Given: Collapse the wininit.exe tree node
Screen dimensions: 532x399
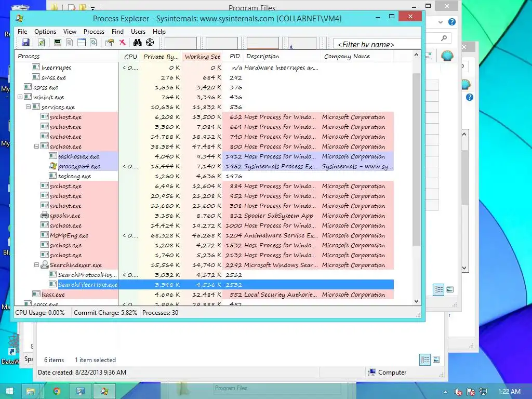Looking at the screenshot, I should [20, 97].
